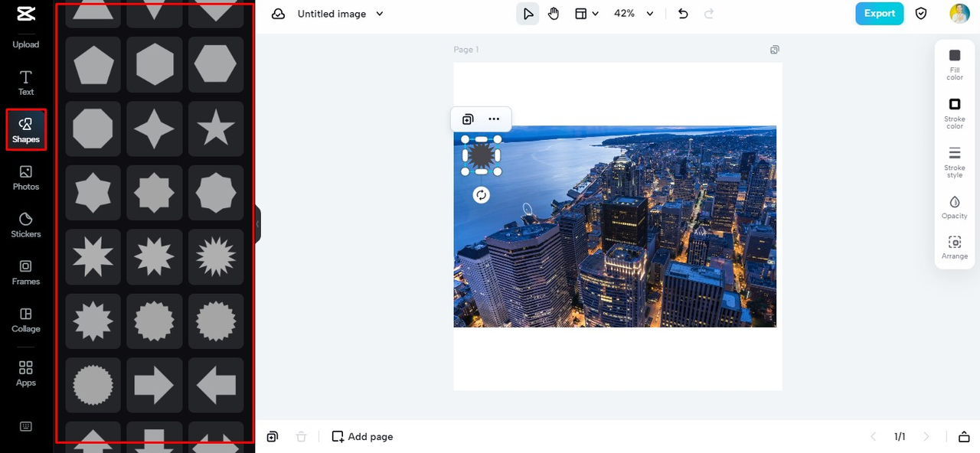Click the 1/1 page indicator

(x=900, y=437)
